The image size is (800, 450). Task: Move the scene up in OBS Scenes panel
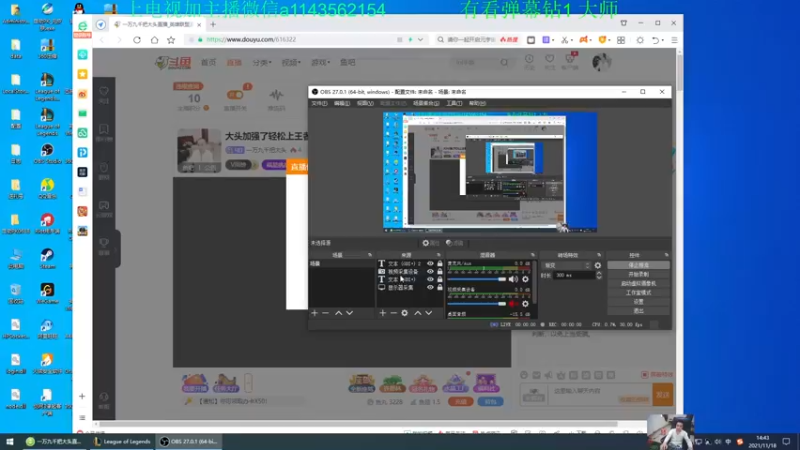pyautogui.click(x=338, y=313)
